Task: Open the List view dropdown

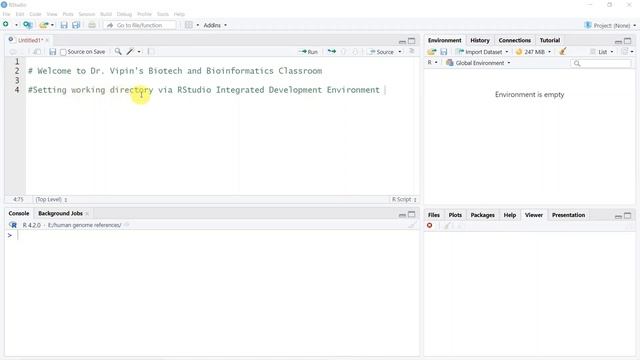Action: point(602,52)
